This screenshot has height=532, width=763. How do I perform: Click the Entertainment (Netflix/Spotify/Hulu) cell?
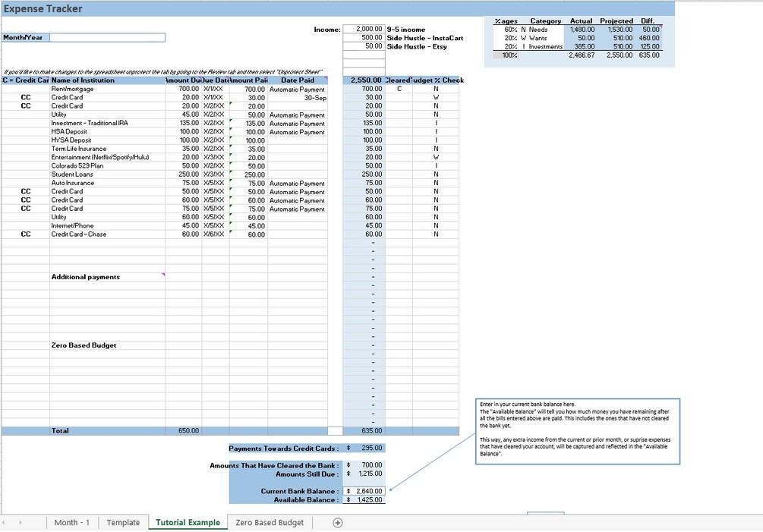pyautogui.click(x=107, y=157)
